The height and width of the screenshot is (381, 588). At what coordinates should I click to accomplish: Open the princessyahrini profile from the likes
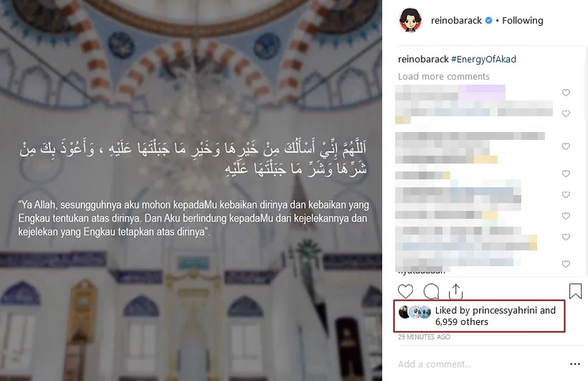coord(505,311)
